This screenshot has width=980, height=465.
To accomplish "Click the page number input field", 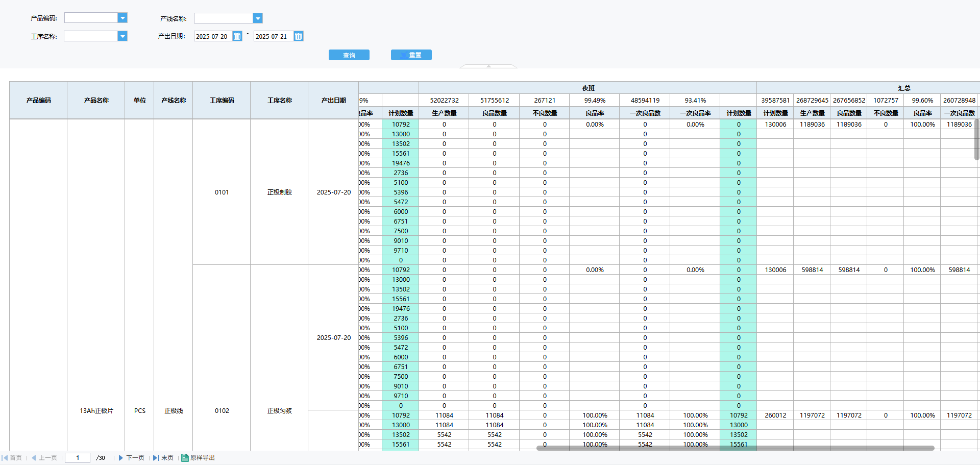I will pos(78,458).
